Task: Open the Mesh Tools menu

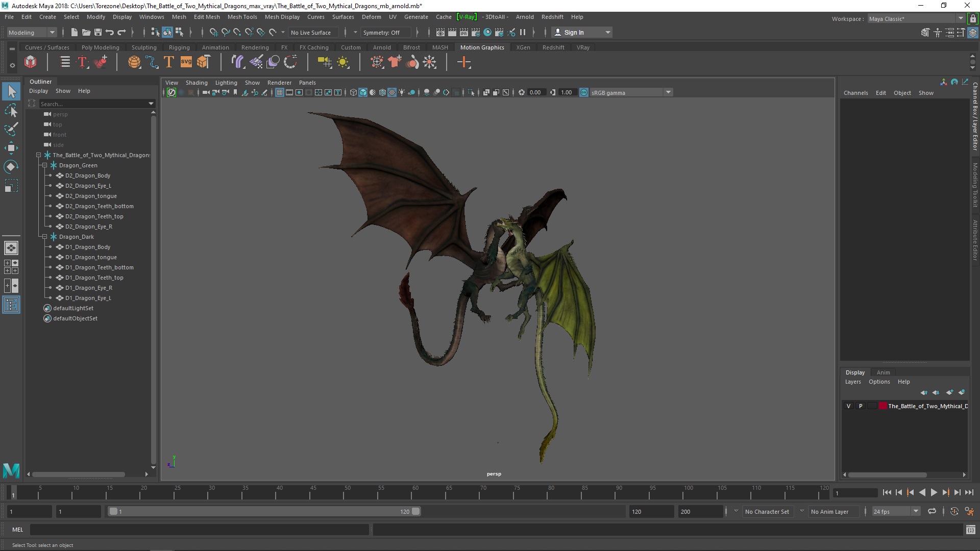Action: pos(242,17)
